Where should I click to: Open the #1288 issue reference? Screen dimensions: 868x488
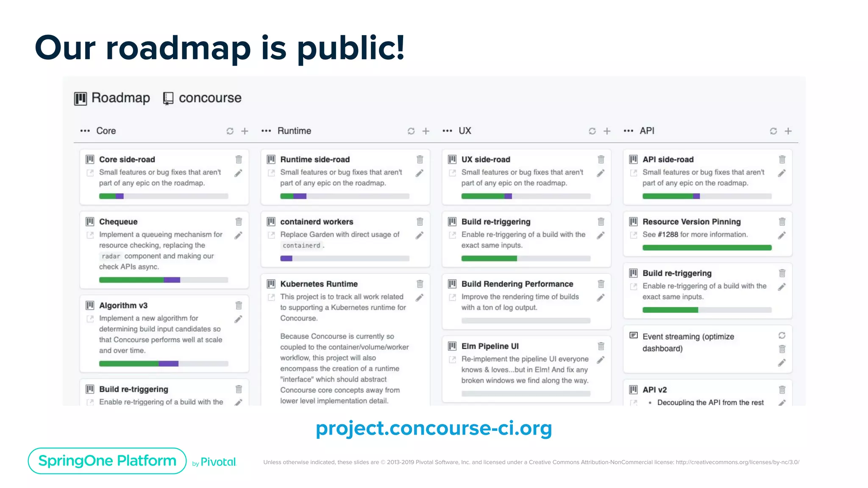(668, 235)
